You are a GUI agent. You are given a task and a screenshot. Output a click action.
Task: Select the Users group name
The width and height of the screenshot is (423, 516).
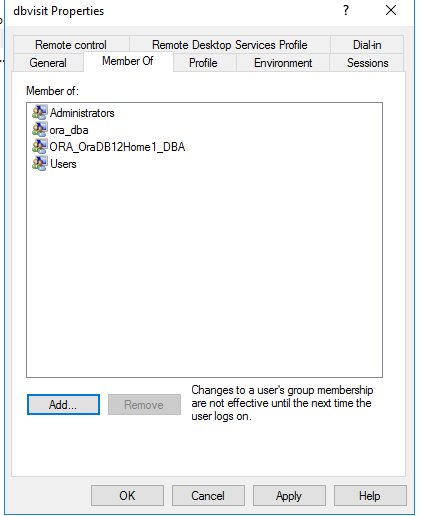[x=63, y=164]
